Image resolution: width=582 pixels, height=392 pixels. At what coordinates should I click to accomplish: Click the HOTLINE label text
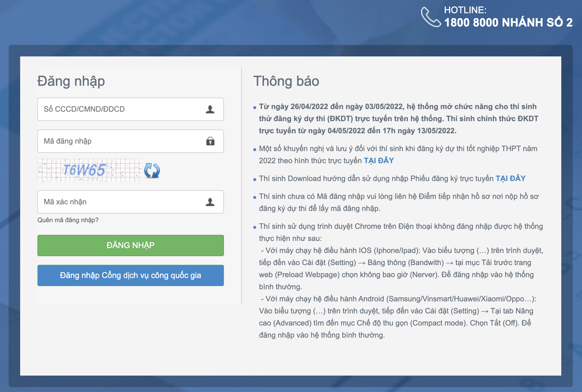(465, 10)
